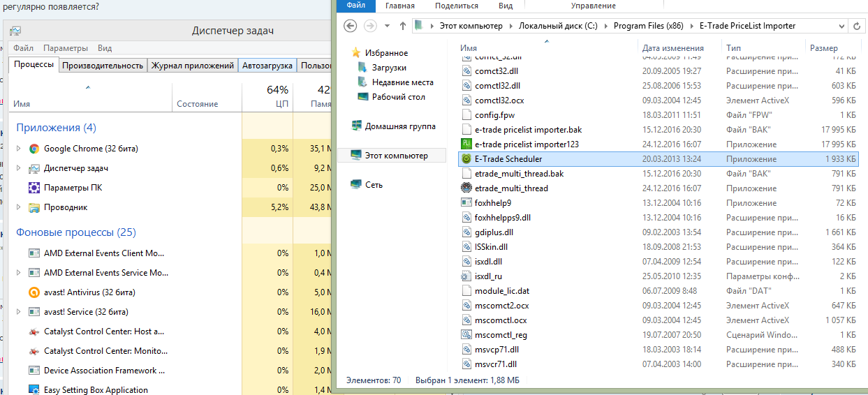Click the Диспетчер задач process icon

34,168
